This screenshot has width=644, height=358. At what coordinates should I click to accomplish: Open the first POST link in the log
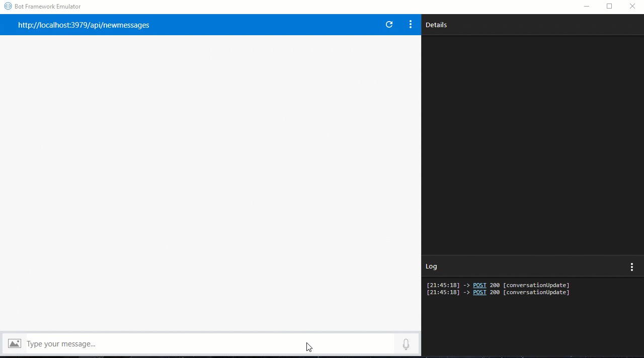click(x=479, y=285)
